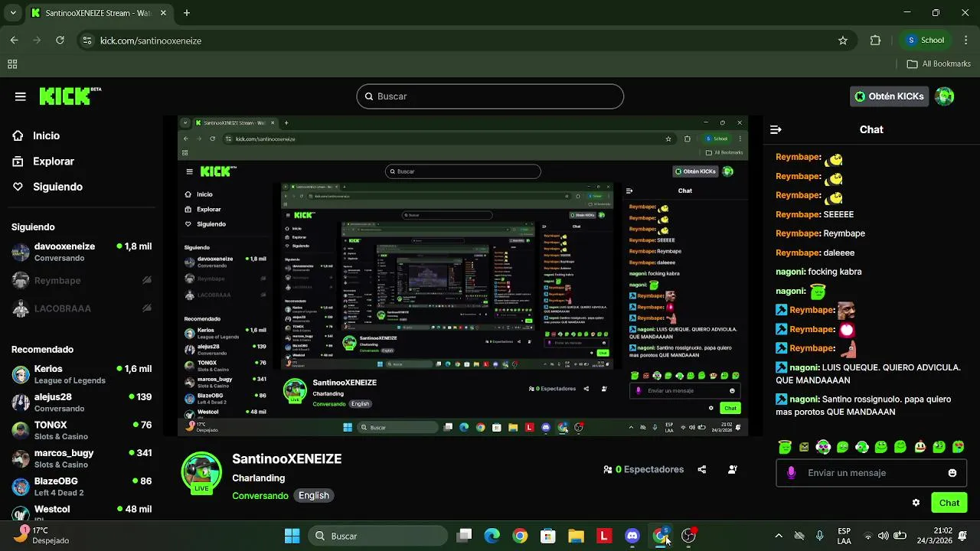Click SantinooXENEIZE's LIVE avatar
This screenshot has height=551, width=980.
pos(201,472)
